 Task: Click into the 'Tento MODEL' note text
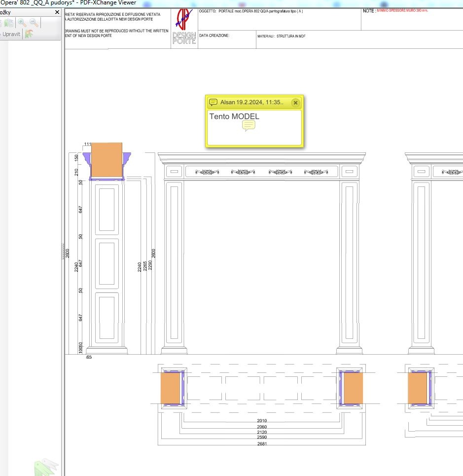234,117
